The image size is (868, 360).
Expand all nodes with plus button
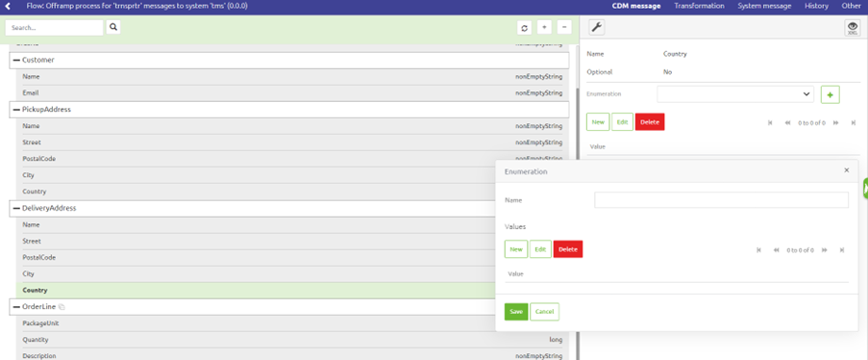544,27
